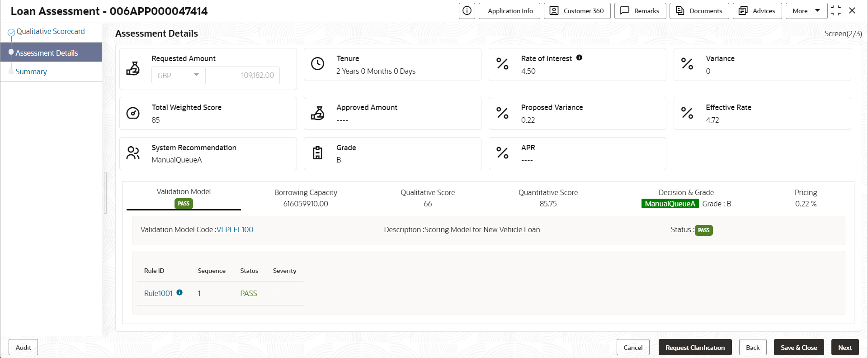The height and width of the screenshot is (358, 868).
Task: Switch to Borrowing Capacity tab
Action: tap(306, 198)
